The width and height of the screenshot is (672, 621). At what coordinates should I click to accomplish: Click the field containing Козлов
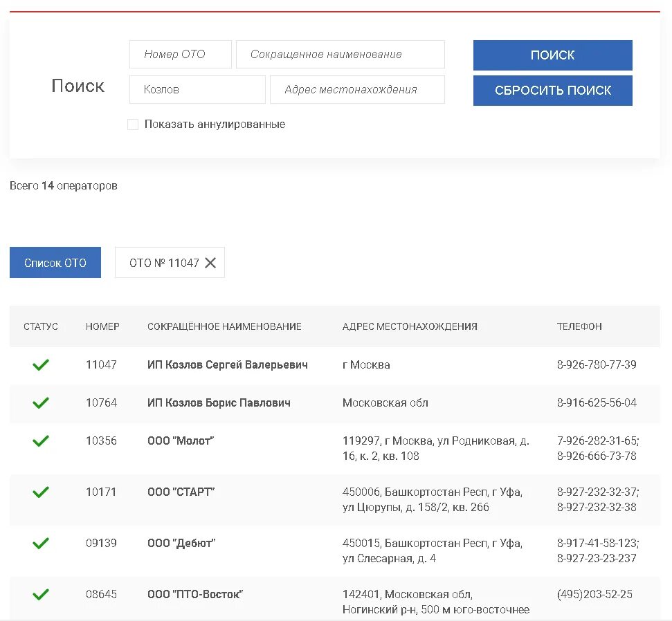click(x=197, y=89)
